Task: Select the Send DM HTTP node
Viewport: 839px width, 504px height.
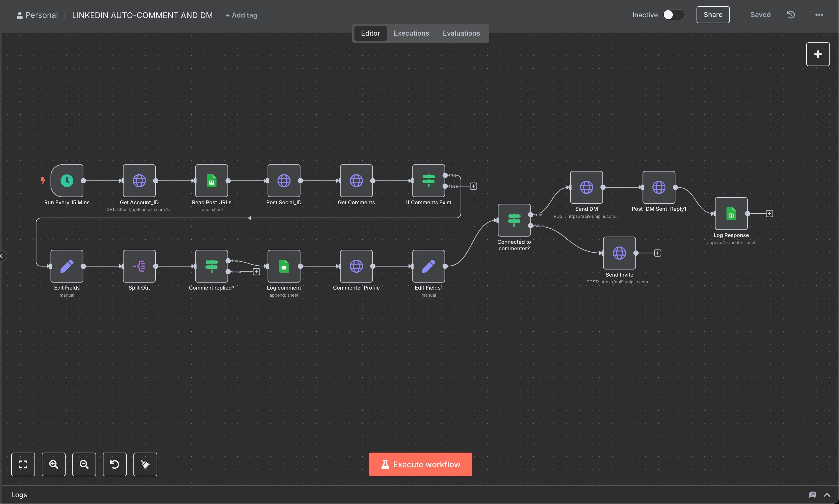Action: pos(586,187)
